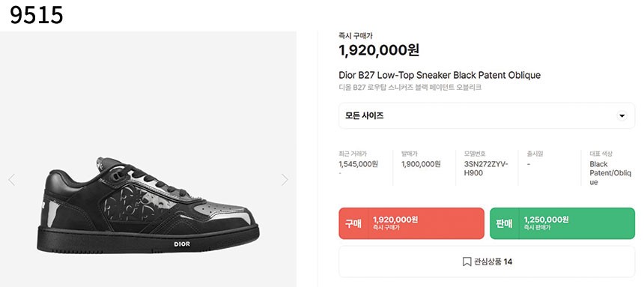Click the next image arrow on product photo
The height and width of the screenshot is (287, 644).
point(285,180)
